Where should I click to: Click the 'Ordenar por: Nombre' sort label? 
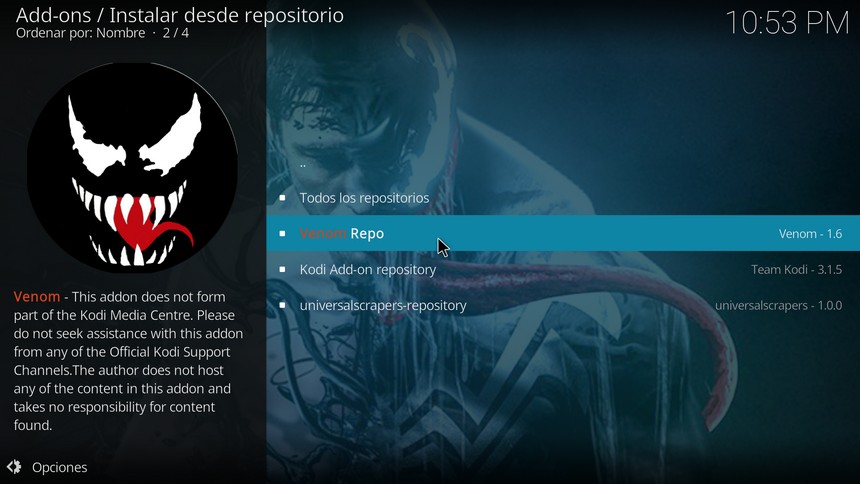pos(81,33)
